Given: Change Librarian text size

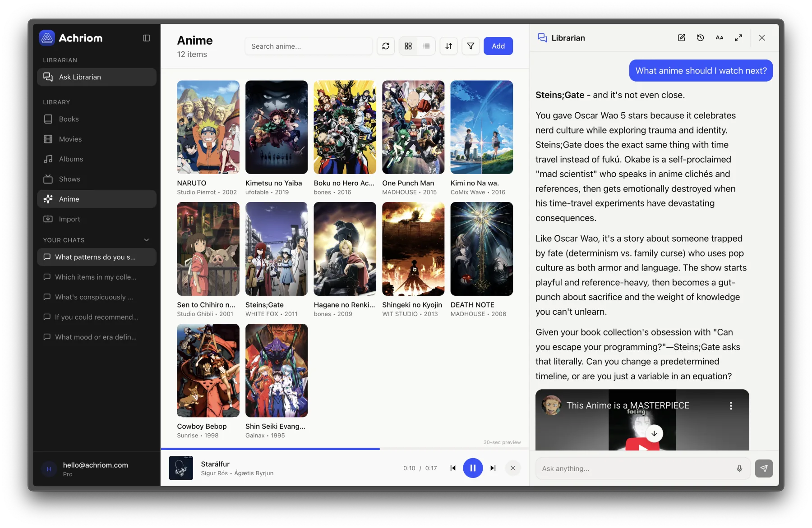Looking at the screenshot, I should point(720,38).
